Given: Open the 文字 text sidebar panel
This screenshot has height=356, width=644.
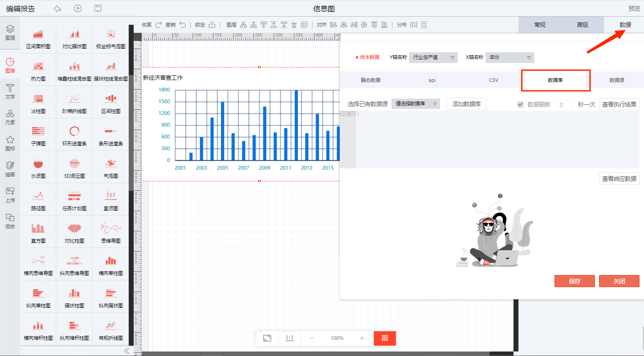Looking at the screenshot, I should pyautogui.click(x=10, y=91).
